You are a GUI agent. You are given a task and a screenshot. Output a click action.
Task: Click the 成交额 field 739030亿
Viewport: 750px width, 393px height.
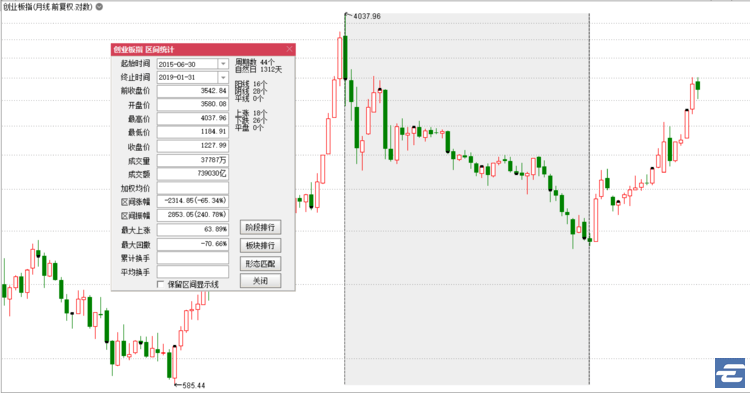pyautogui.click(x=193, y=174)
